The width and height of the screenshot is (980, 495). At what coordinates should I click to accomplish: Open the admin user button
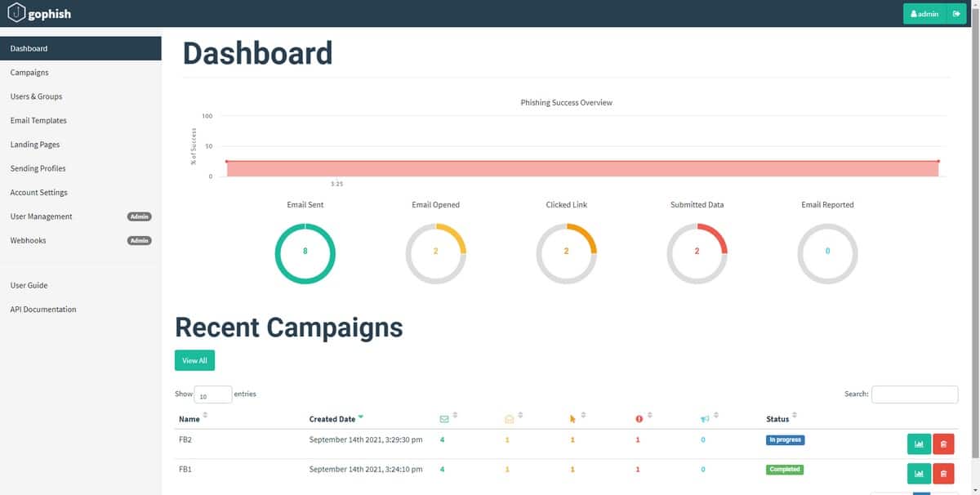[924, 14]
